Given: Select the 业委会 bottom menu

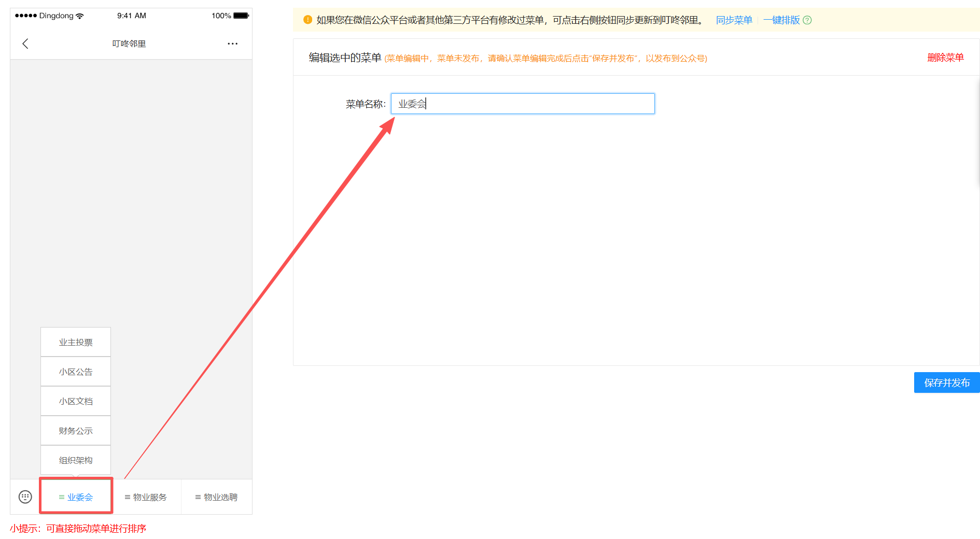Looking at the screenshot, I should pyautogui.click(x=76, y=497).
